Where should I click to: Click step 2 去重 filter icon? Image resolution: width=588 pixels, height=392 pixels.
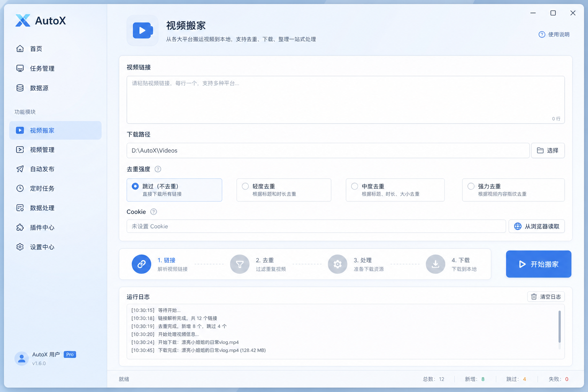pos(240,264)
